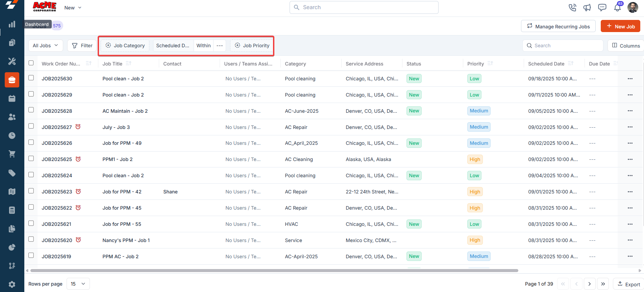Sort by Scheduled Date column icon
644x292 pixels.
point(571,63)
